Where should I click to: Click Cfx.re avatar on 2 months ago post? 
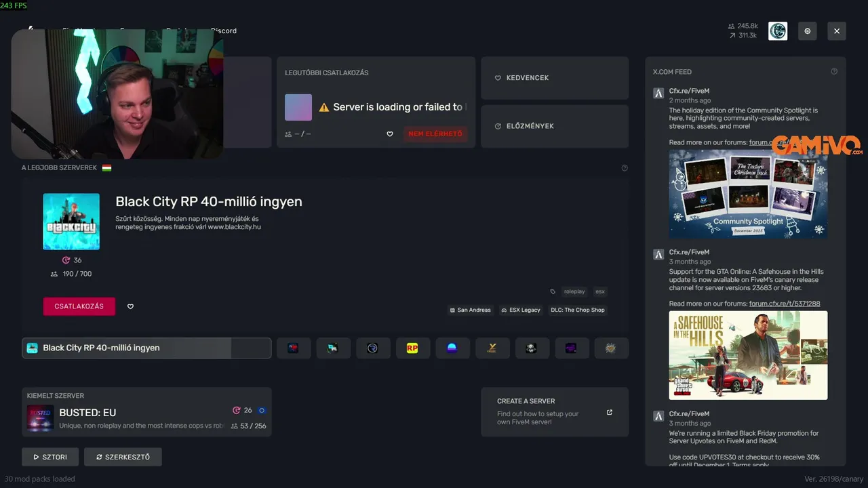(658, 93)
